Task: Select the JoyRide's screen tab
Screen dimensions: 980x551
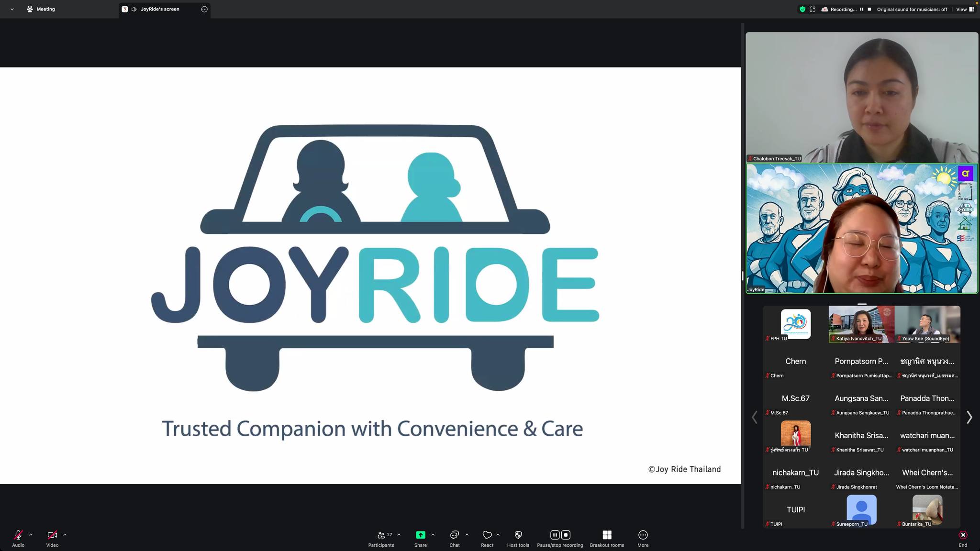Action: (160, 9)
